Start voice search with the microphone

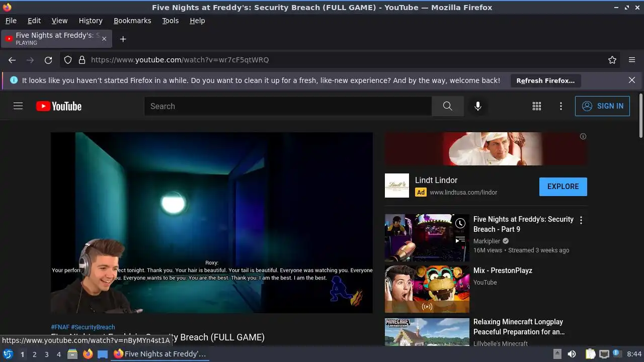(478, 106)
